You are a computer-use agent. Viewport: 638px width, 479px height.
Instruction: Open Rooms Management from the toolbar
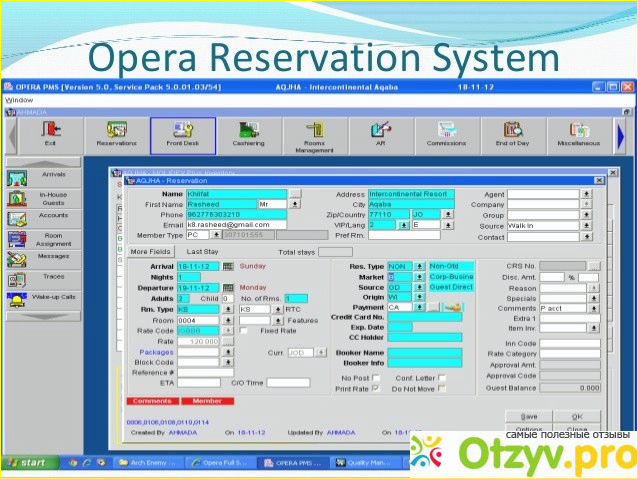click(314, 135)
